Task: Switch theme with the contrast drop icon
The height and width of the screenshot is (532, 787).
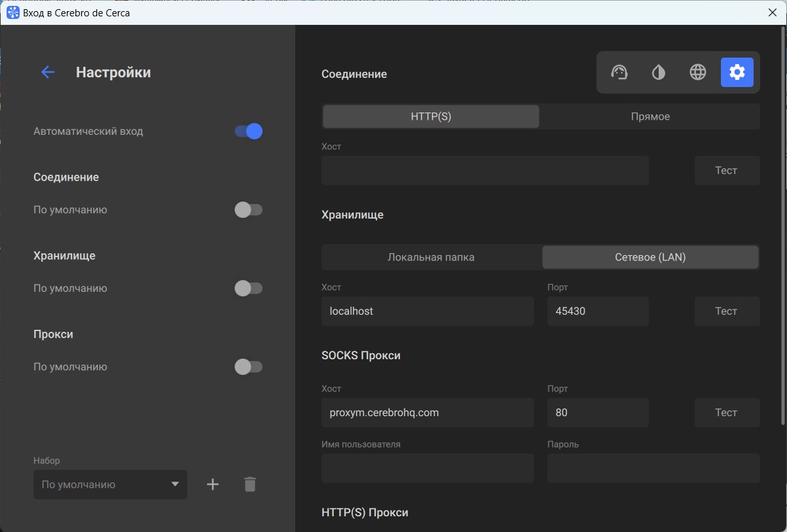Action: pyautogui.click(x=659, y=73)
